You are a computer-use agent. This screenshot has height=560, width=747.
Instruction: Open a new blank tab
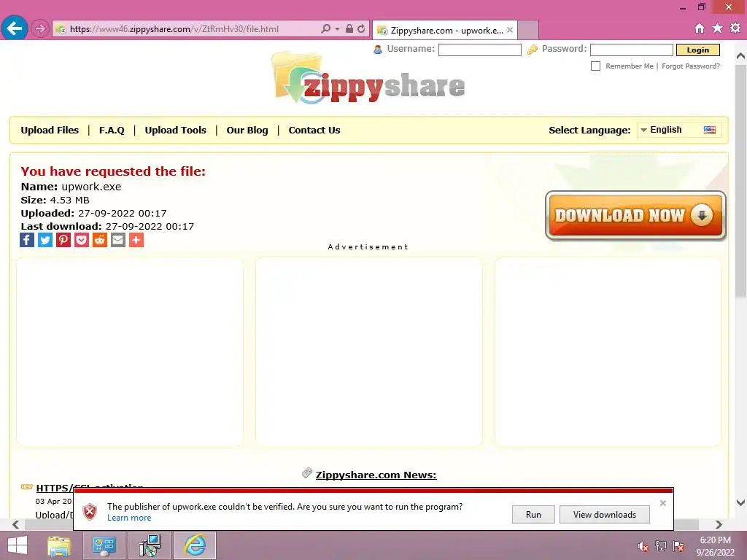(x=528, y=30)
